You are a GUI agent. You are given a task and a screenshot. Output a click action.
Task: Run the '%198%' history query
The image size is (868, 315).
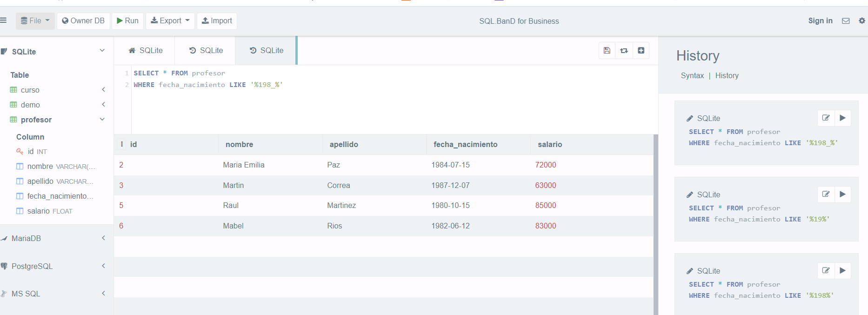pyautogui.click(x=842, y=270)
